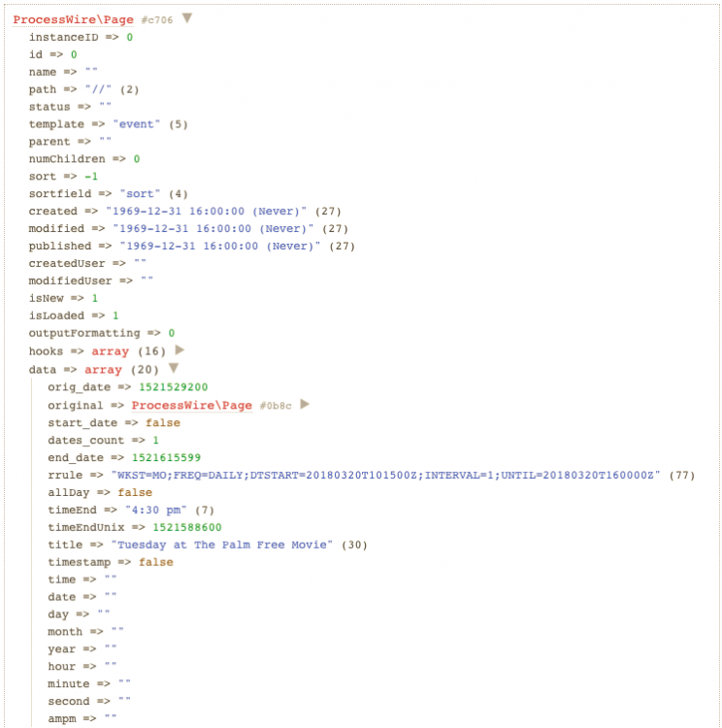Click the ProcessWire\Page link in original row
Viewport: 722px width, 728px height.
point(191,405)
